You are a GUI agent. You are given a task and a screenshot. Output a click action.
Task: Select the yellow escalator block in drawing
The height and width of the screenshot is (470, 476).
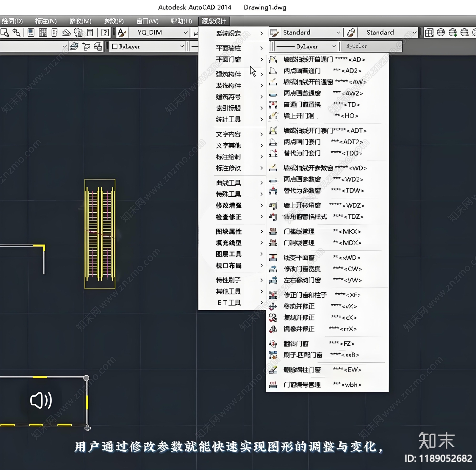100,234
